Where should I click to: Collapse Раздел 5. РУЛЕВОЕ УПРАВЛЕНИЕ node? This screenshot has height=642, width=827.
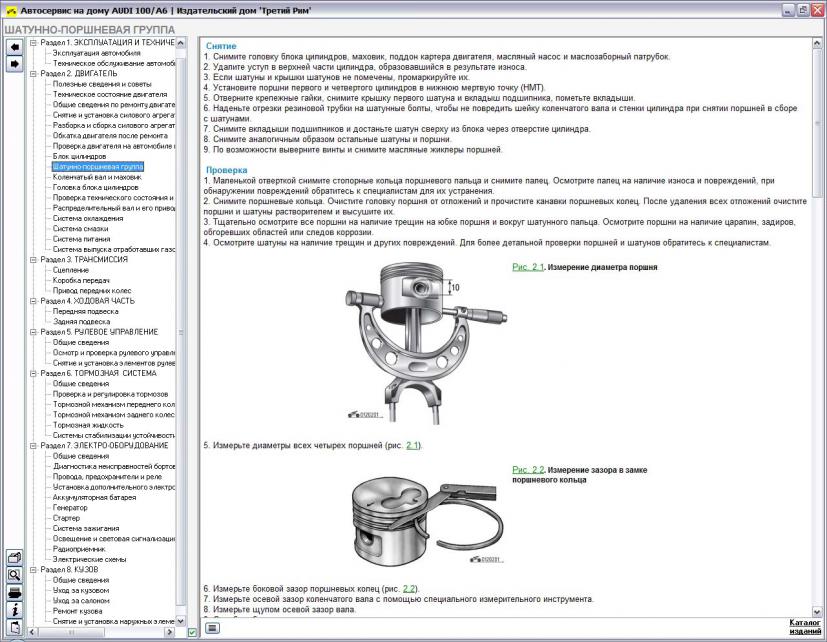[x=33, y=332]
